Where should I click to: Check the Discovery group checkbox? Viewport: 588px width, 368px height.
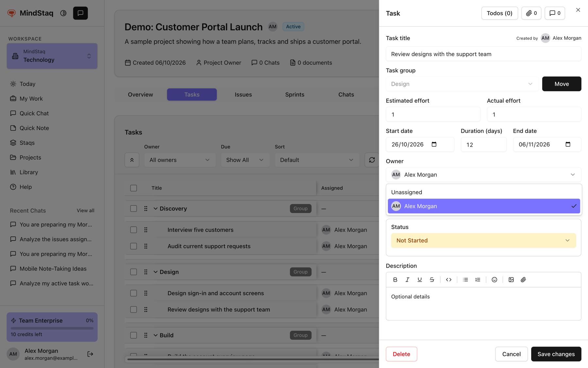click(x=134, y=209)
